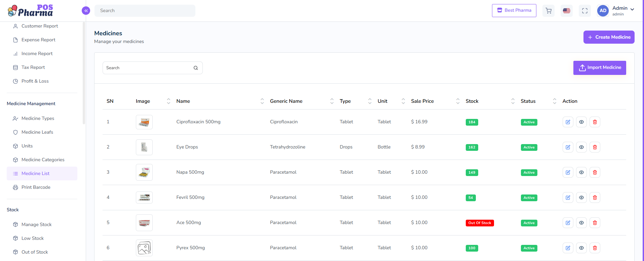Open the shopping cart icon in header
Image resolution: width=644 pixels, height=261 pixels.
coord(548,11)
